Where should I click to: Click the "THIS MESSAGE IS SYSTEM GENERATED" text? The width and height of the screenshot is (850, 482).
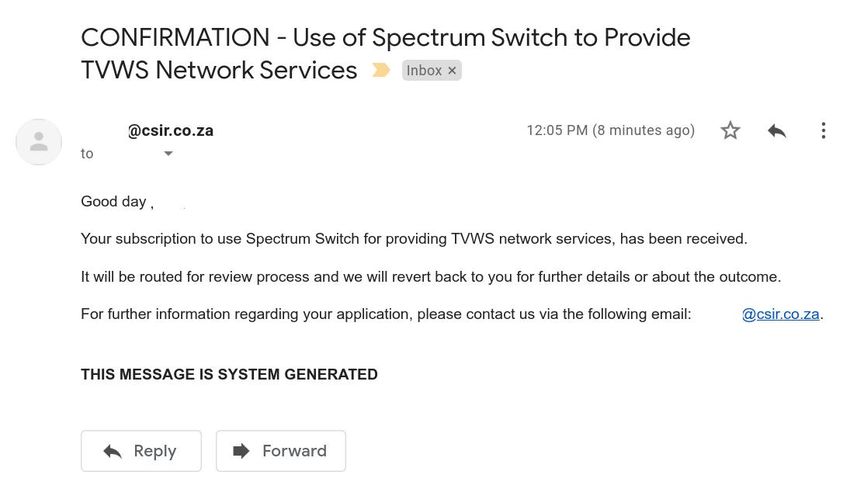[229, 374]
